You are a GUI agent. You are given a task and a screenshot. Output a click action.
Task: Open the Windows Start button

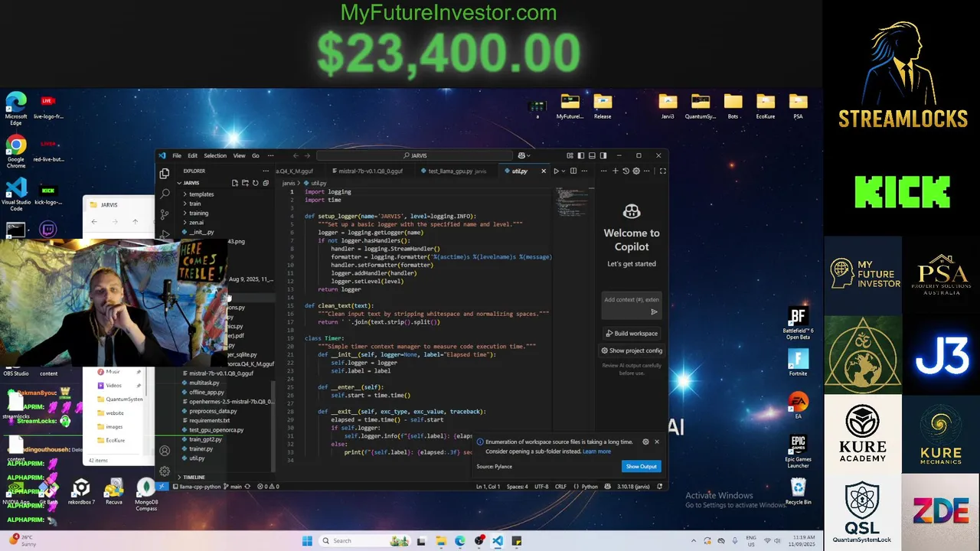(x=307, y=541)
